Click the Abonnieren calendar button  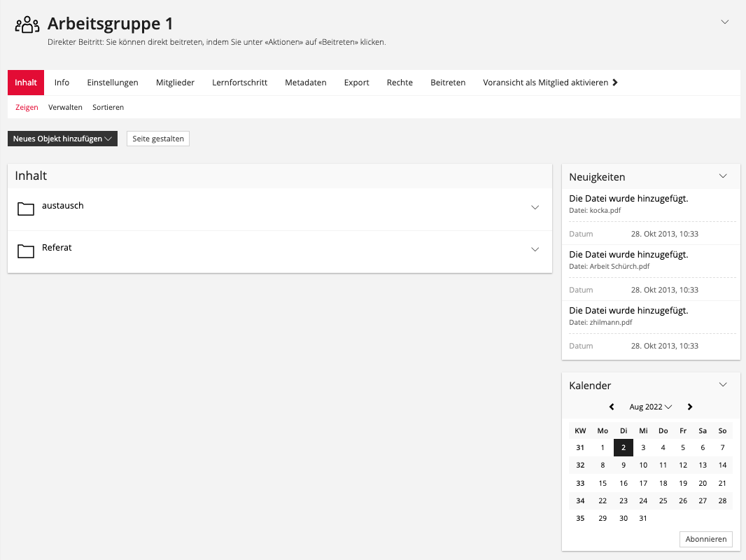(705, 539)
